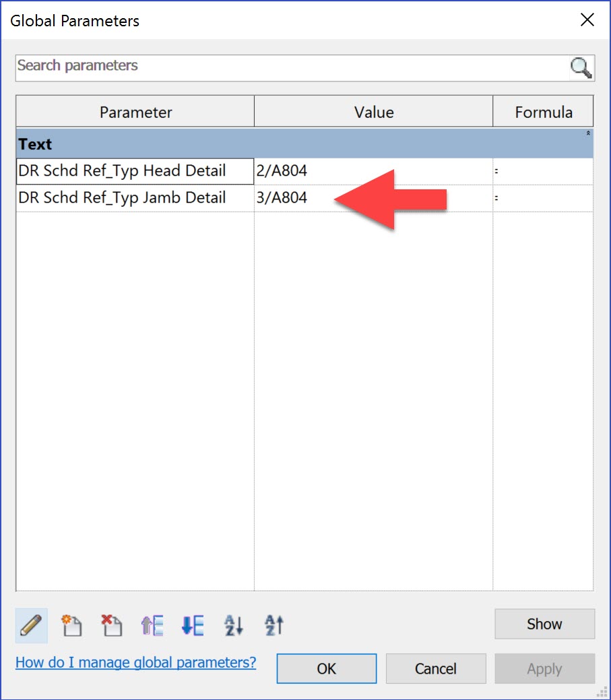Select the Edit pencil tool

tap(31, 625)
